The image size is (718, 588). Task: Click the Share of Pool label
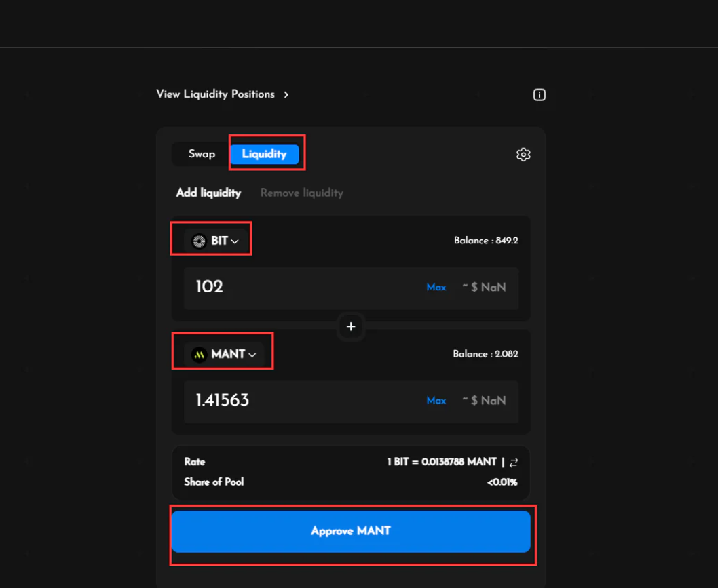214,482
